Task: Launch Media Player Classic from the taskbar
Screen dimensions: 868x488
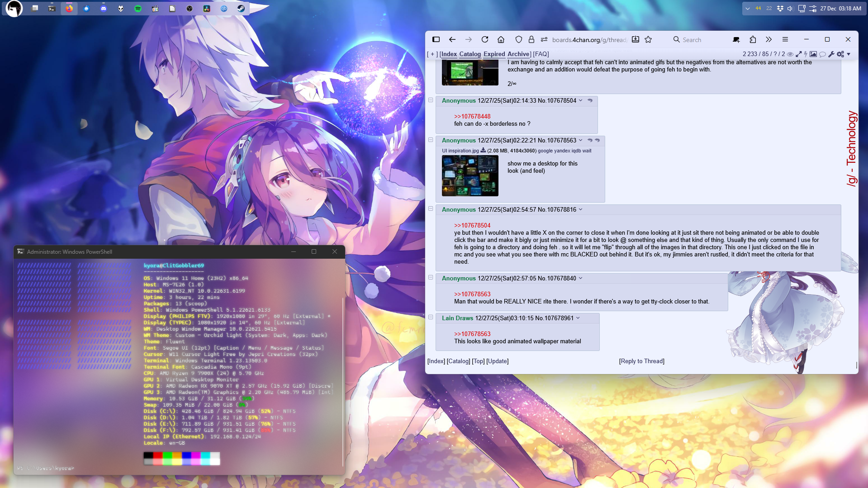Action: click(x=155, y=9)
